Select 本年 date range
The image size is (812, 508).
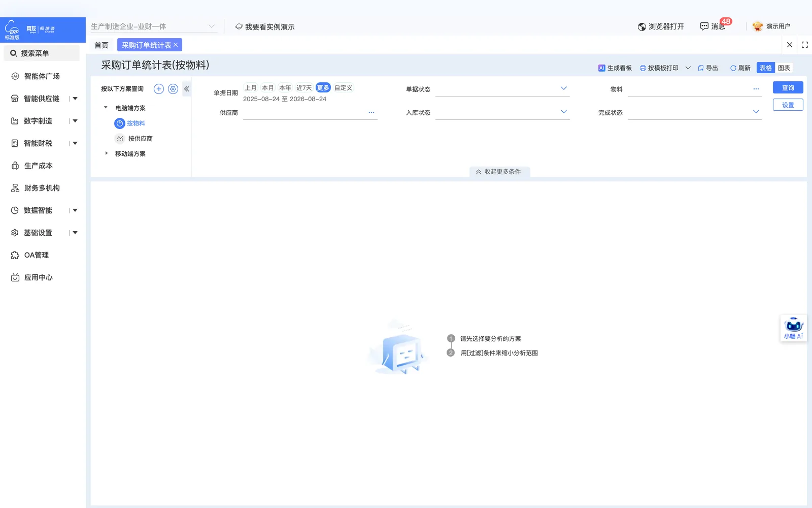(x=285, y=88)
